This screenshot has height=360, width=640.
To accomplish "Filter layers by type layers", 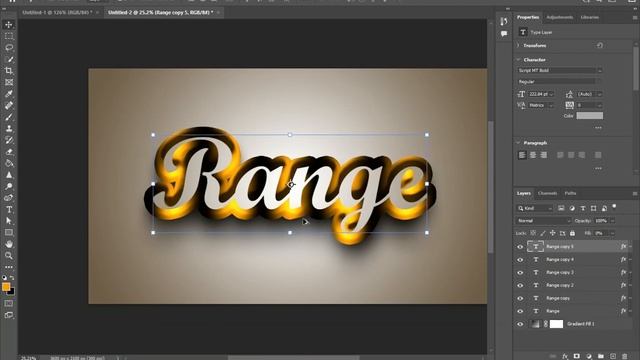I will tap(583, 208).
